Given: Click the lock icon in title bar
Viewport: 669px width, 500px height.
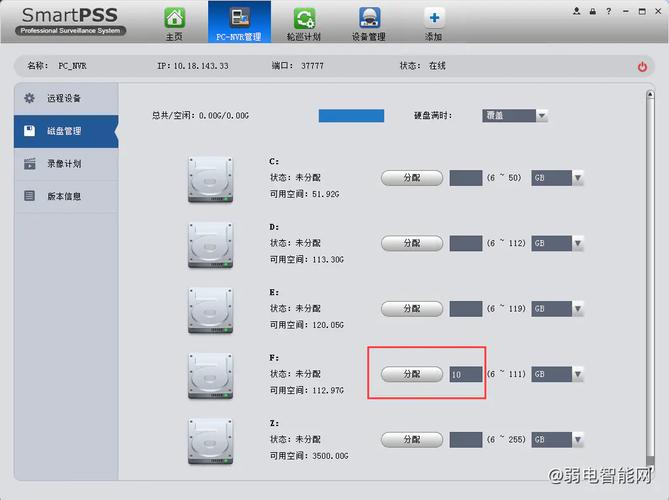Looking at the screenshot, I should [x=593, y=12].
